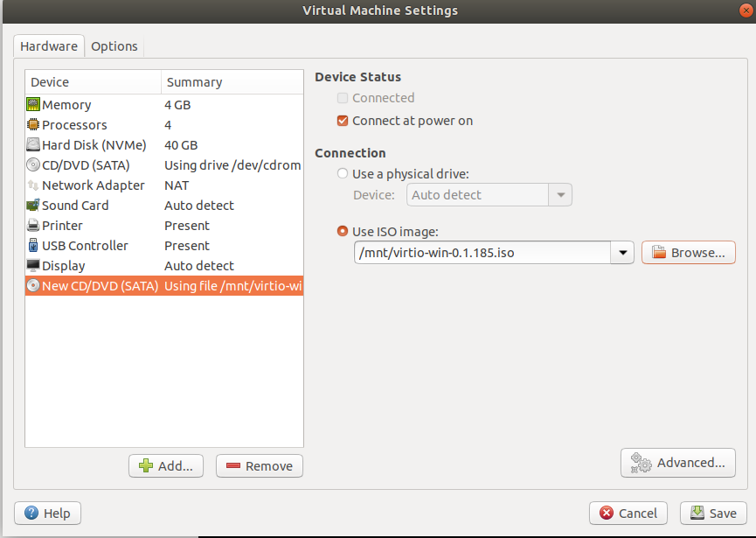The height and width of the screenshot is (538, 756).
Task: Choose the Network Adapter icon
Action: 33,185
